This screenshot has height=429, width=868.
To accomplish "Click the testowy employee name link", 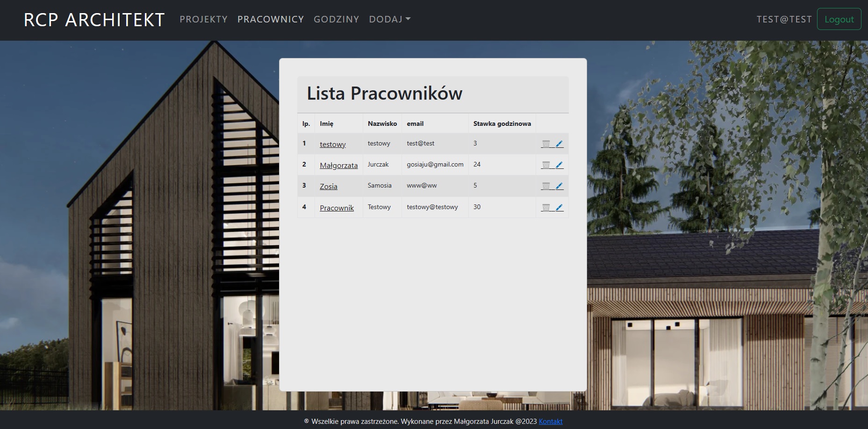I will tap(332, 144).
